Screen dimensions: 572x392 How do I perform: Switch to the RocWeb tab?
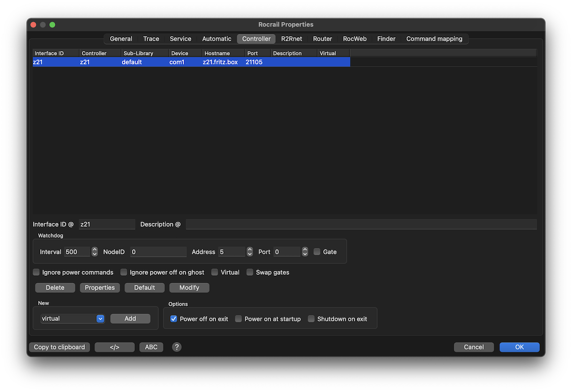(x=355, y=39)
